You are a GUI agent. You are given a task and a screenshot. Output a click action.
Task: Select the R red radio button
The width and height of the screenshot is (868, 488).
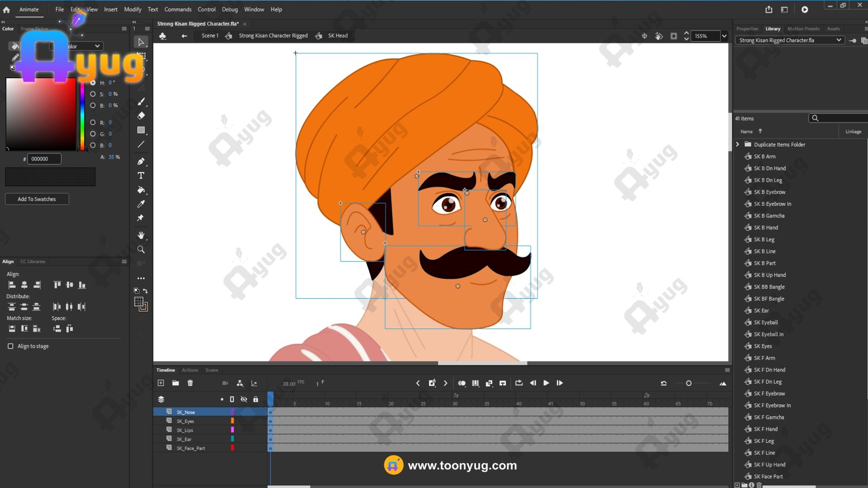[x=93, y=123]
